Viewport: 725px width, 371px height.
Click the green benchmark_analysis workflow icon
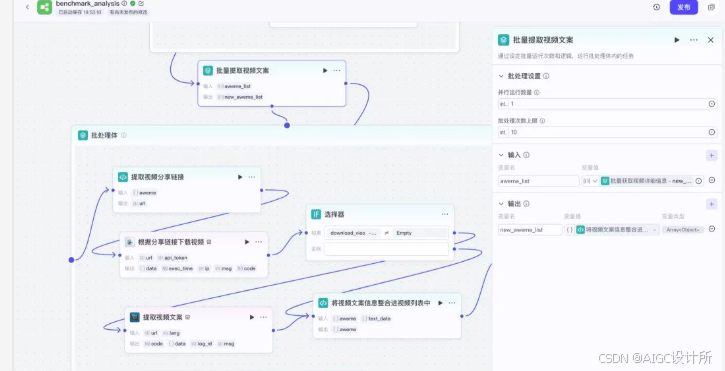(44, 7)
